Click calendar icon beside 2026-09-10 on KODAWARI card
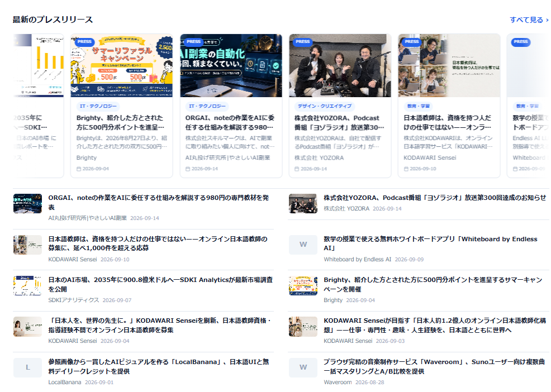This screenshot has height=392, width=551. (x=406, y=169)
